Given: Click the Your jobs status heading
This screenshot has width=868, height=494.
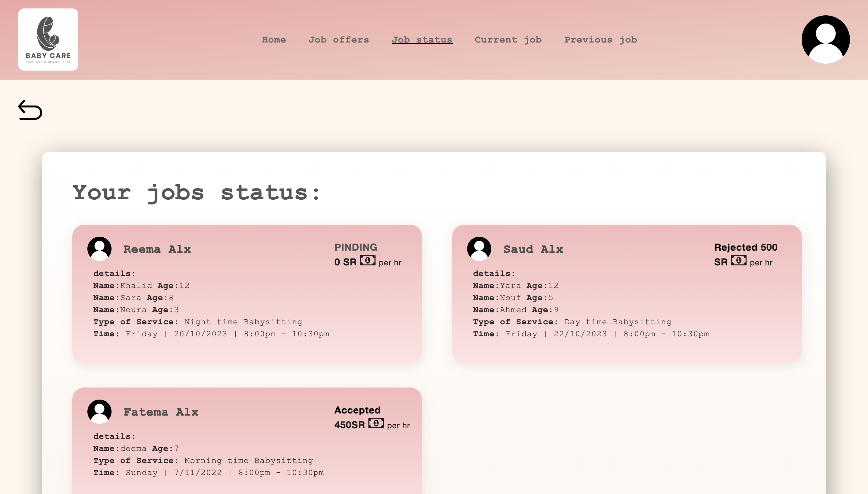Looking at the screenshot, I should click(x=196, y=193).
